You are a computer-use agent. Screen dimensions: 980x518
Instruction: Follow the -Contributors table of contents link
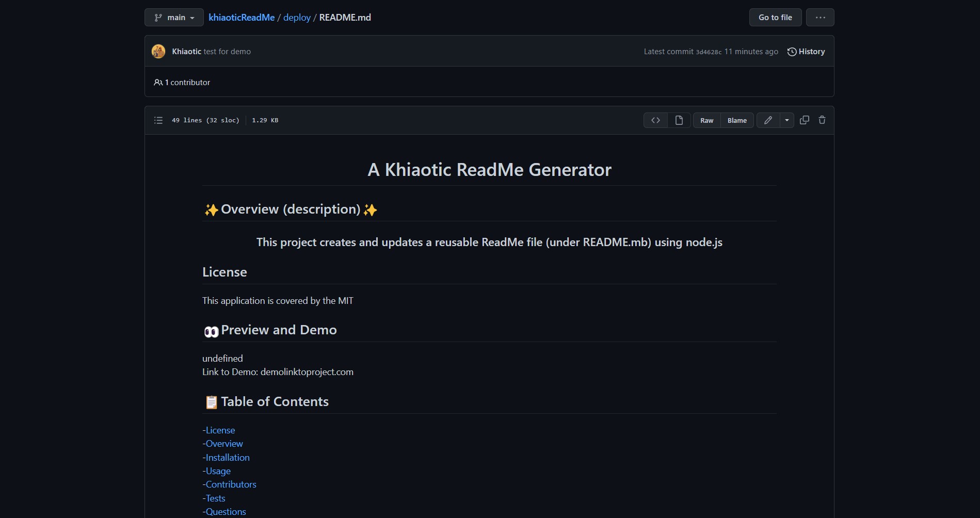coord(229,484)
